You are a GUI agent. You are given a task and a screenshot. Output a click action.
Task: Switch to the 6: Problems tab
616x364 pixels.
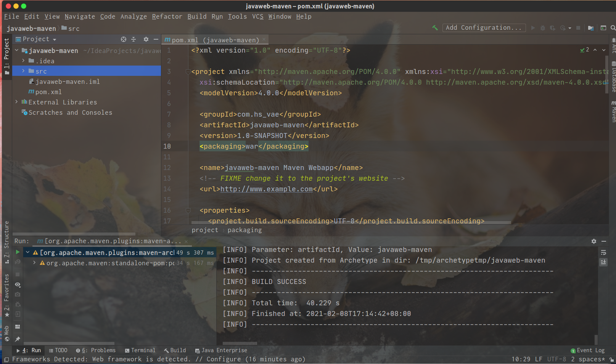click(x=96, y=350)
